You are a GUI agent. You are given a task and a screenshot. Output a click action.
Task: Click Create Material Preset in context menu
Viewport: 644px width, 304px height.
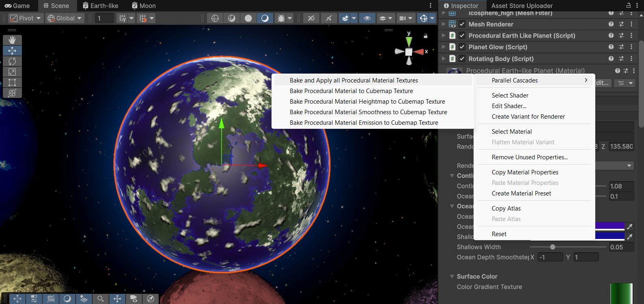521,193
